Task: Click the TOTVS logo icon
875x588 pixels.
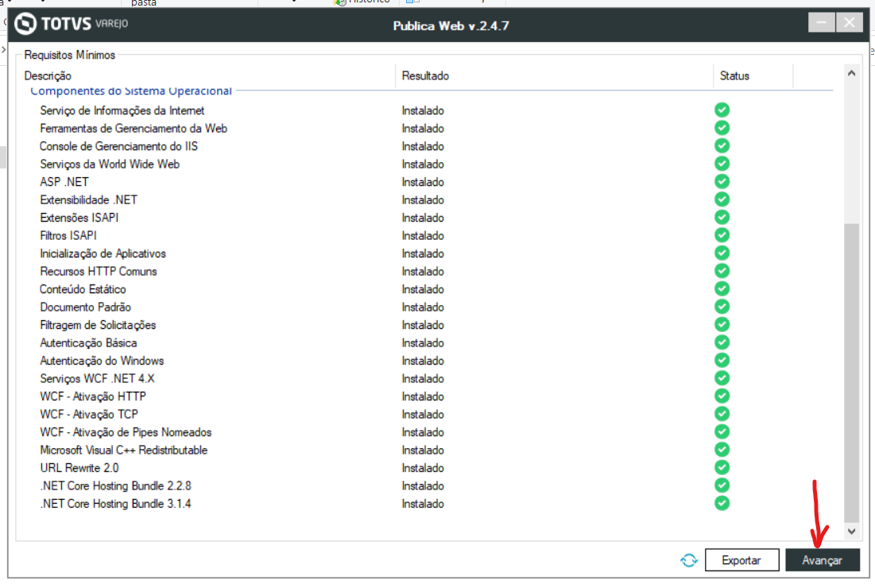Action: (25, 23)
